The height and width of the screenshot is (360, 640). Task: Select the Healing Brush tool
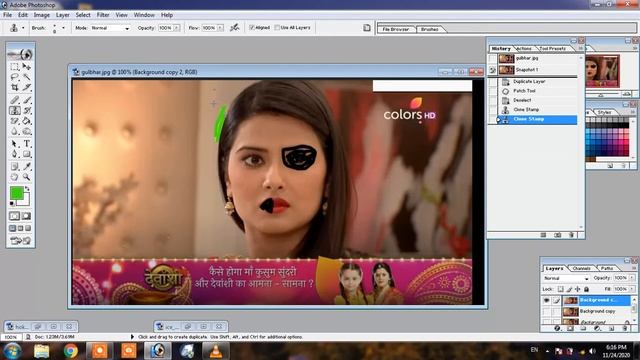[15, 100]
